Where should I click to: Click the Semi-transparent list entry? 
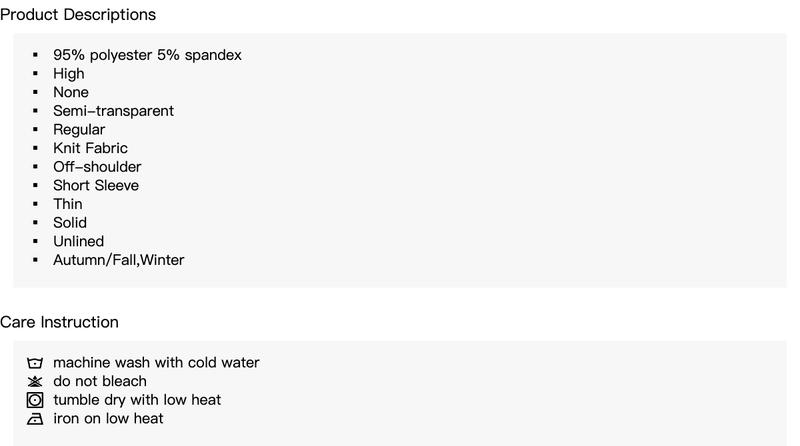113,111
